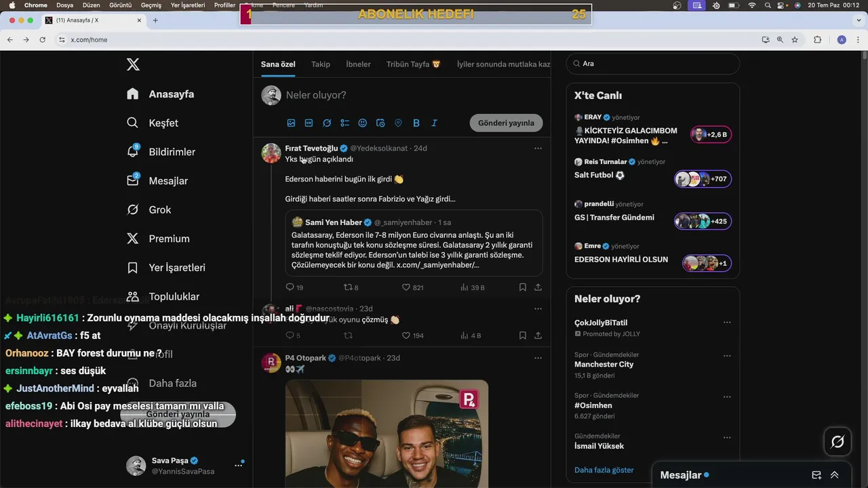Expand the Mesajlar drawer with double chevron
The width and height of the screenshot is (868, 488).
(835, 475)
